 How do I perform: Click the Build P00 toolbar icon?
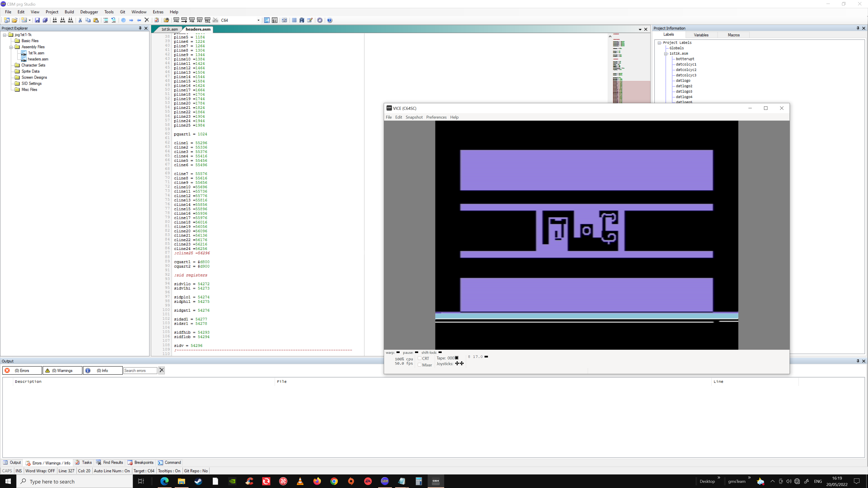[192, 20]
